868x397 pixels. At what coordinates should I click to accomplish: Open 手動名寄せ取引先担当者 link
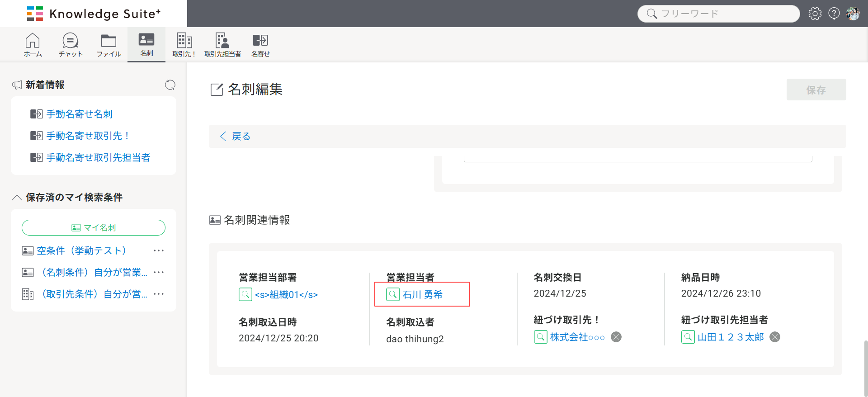(x=98, y=157)
